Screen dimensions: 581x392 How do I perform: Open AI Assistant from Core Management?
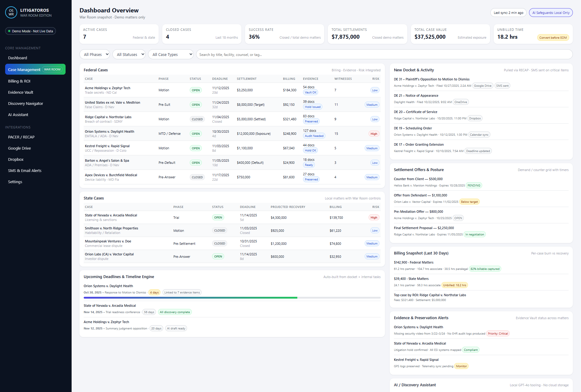pyautogui.click(x=18, y=115)
